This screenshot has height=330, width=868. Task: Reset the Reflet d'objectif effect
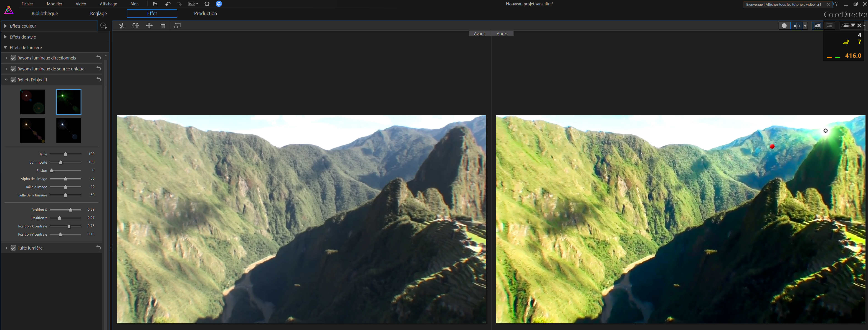pyautogui.click(x=98, y=80)
